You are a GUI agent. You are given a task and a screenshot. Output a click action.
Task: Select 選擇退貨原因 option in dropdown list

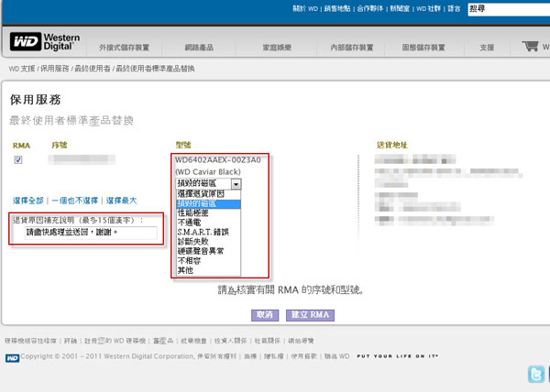(201, 194)
